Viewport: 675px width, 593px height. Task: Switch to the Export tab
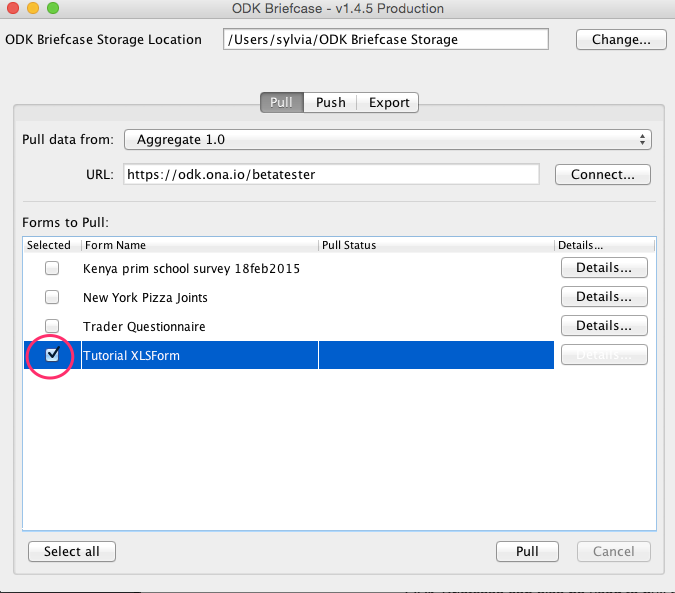pyautogui.click(x=389, y=102)
